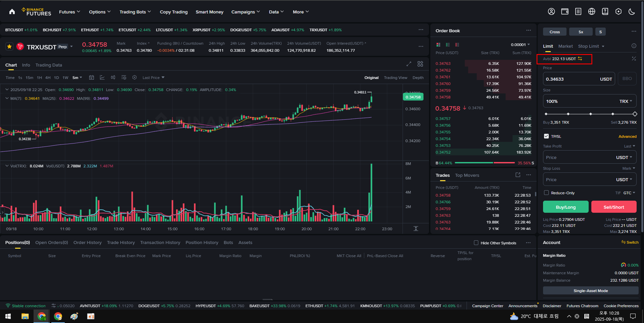The width and height of the screenshot is (644, 323).
Task: Open the wallet icon in the header
Action: pyautogui.click(x=565, y=12)
